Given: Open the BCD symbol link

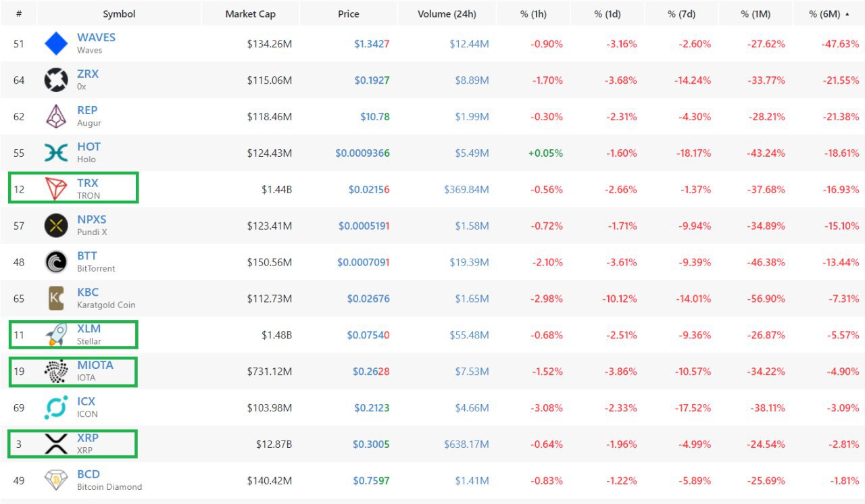Looking at the screenshot, I should point(89,474).
